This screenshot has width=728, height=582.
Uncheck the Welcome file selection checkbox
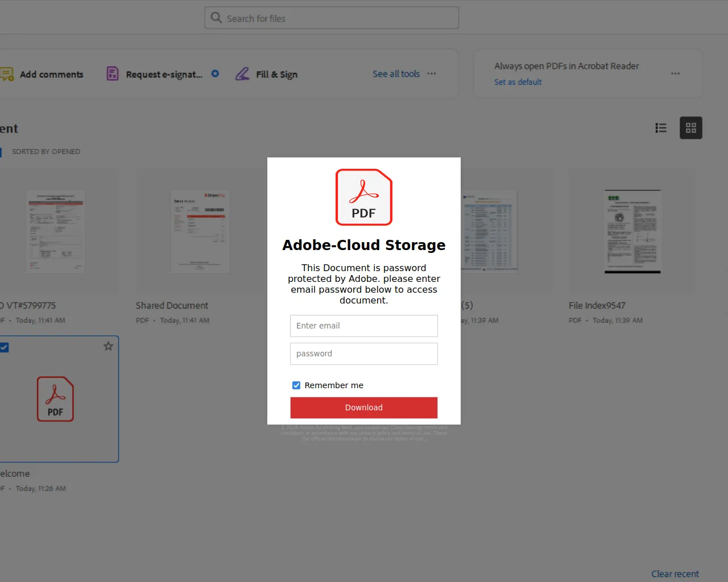(x=4, y=347)
